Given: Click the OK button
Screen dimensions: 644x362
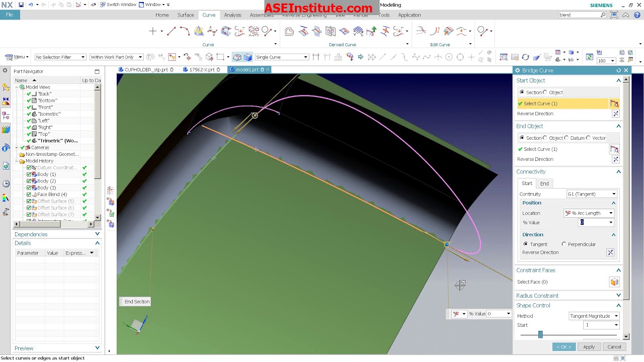Looking at the screenshot, I should click(563, 347).
